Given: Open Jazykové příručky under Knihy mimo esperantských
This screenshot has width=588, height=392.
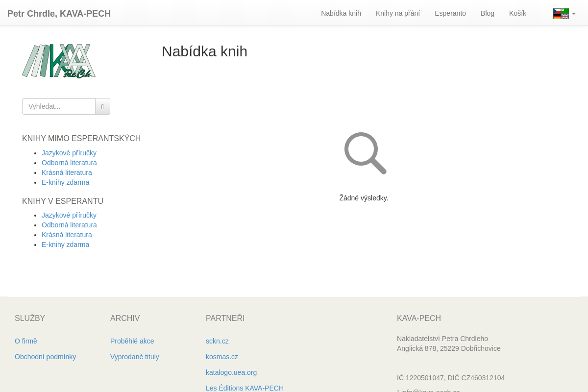Looking at the screenshot, I should click(69, 153).
